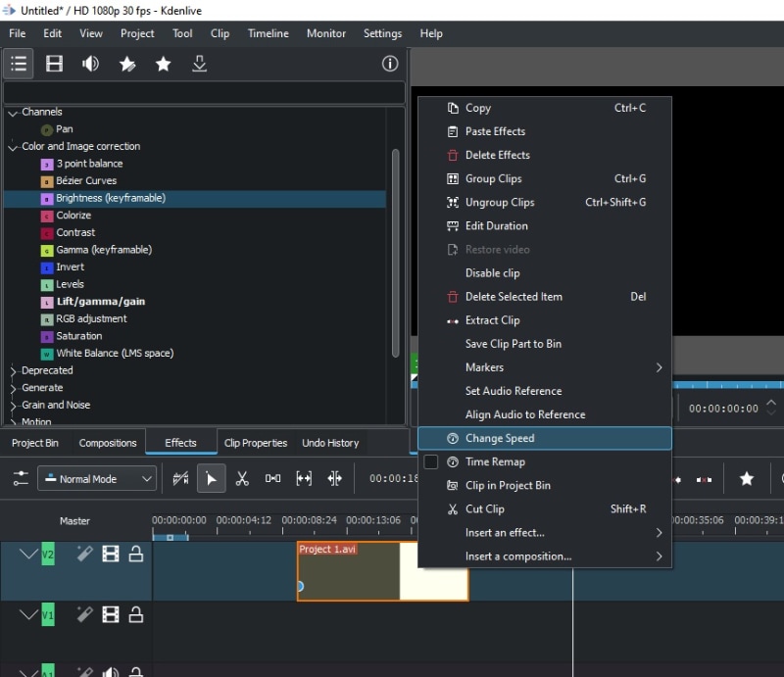Download new effects icon
This screenshot has height=677, width=784.
pyautogui.click(x=200, y=64)
